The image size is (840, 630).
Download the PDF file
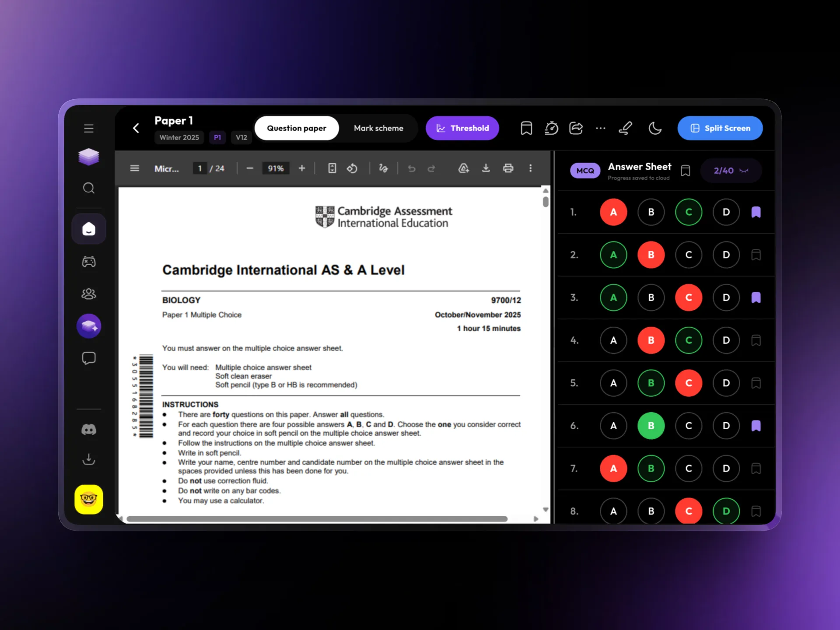pos(486,168)
